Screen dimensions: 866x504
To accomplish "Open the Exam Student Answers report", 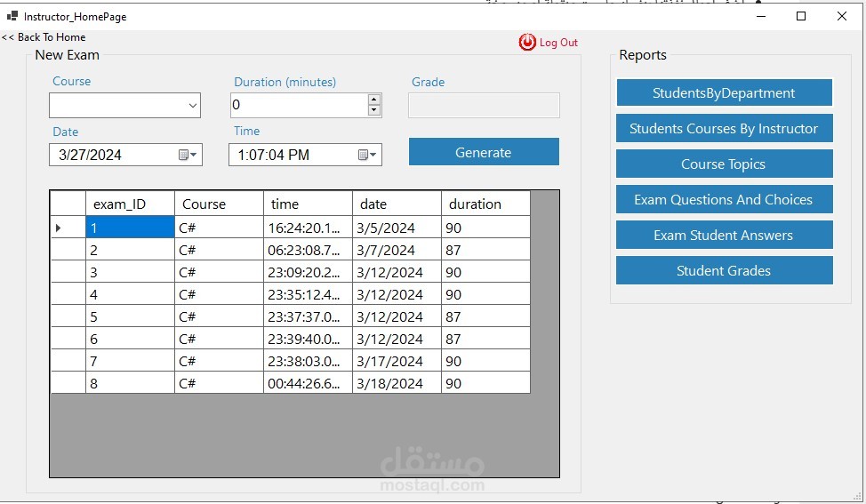I will (724, 235).
